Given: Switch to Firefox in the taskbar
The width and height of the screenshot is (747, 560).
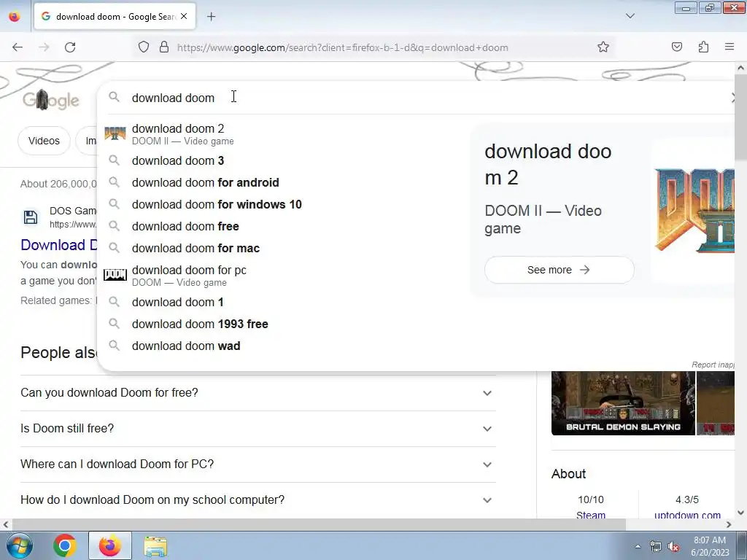Looking at the screenshot, I should tap(109, 545).
